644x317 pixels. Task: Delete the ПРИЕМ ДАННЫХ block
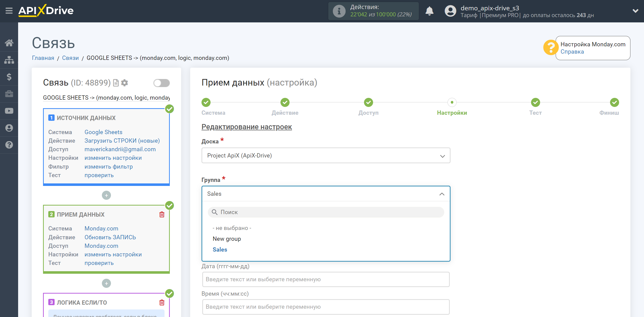coord(162,215)
